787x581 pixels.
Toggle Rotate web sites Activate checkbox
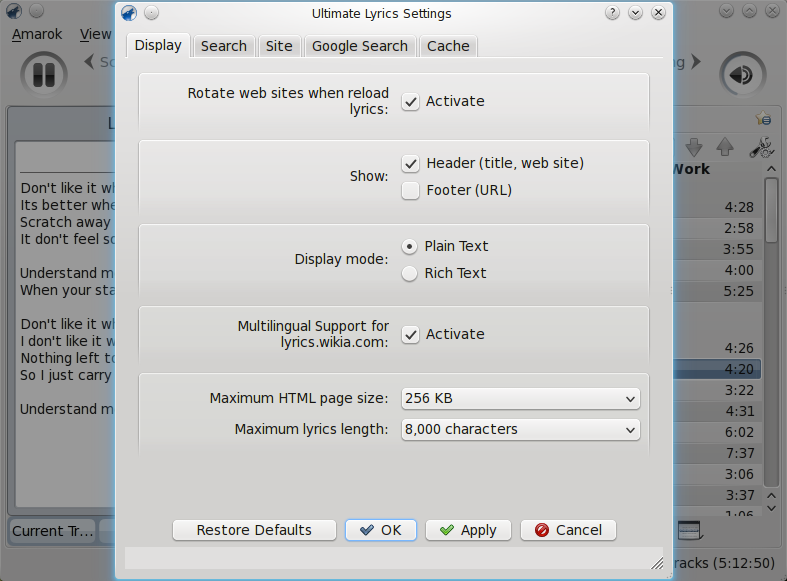(x=411, y=101)
